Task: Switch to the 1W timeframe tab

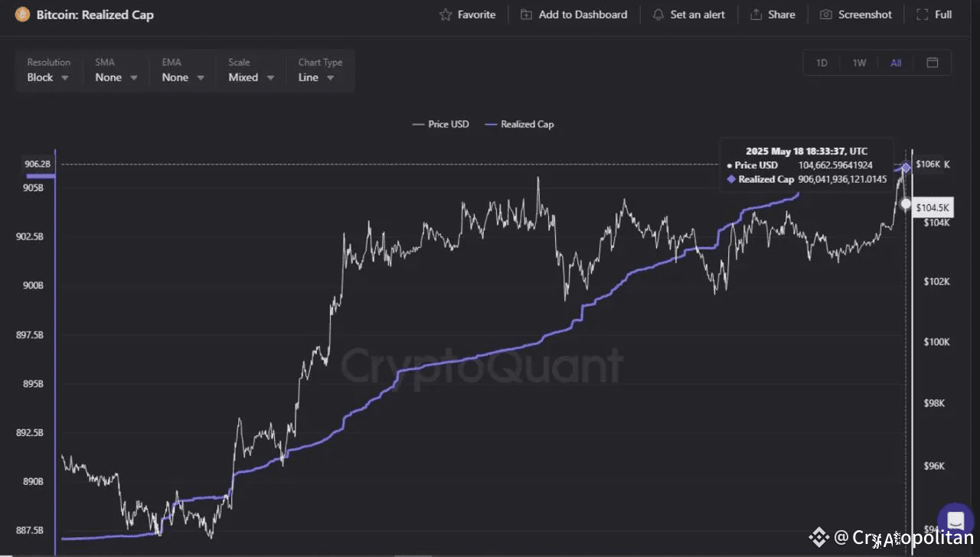Action: click(x=859, y=63)
